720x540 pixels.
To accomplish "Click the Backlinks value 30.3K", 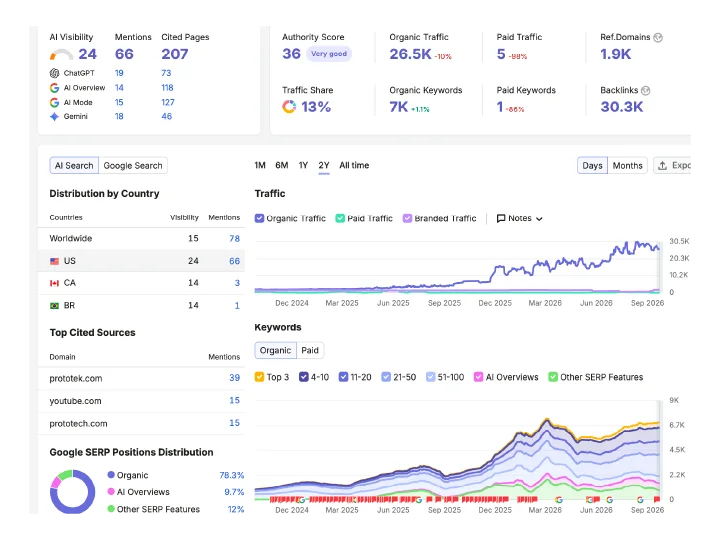I will 622,107.
